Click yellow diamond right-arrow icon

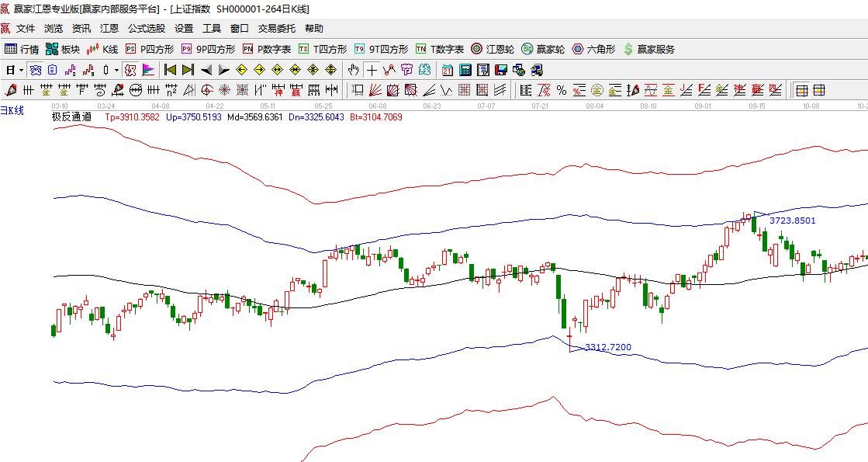pos(260,70)
